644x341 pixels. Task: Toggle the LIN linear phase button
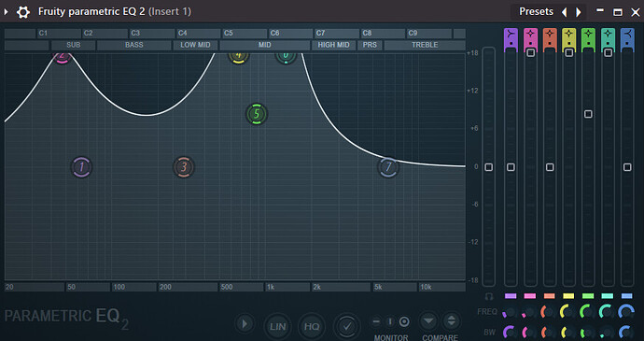(277, 327)
